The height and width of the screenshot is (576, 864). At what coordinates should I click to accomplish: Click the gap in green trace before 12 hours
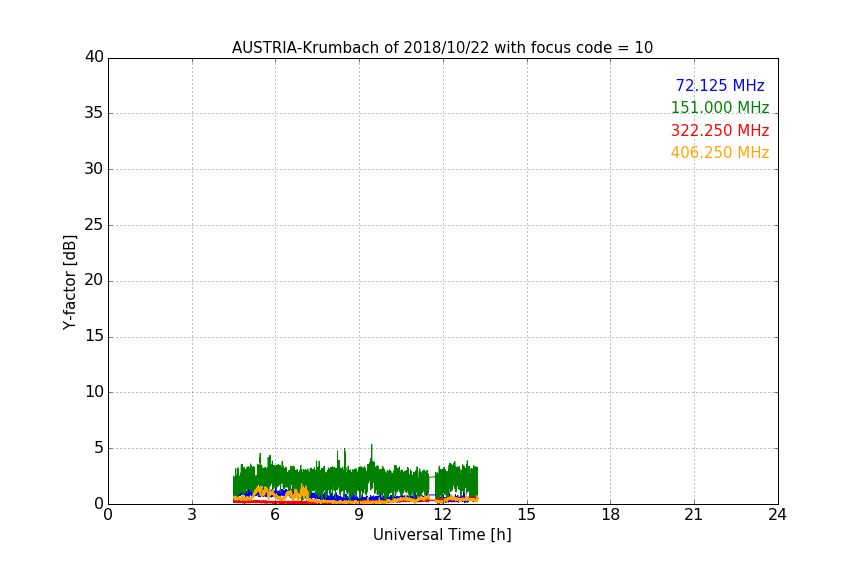[432, 484]
